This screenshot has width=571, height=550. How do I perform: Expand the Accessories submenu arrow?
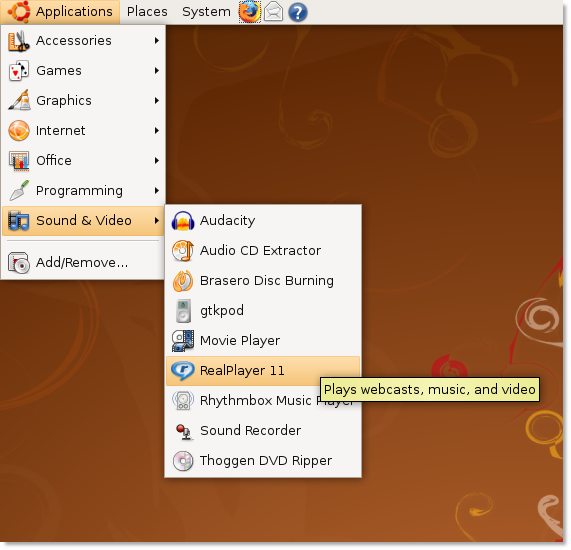(157, 40)
